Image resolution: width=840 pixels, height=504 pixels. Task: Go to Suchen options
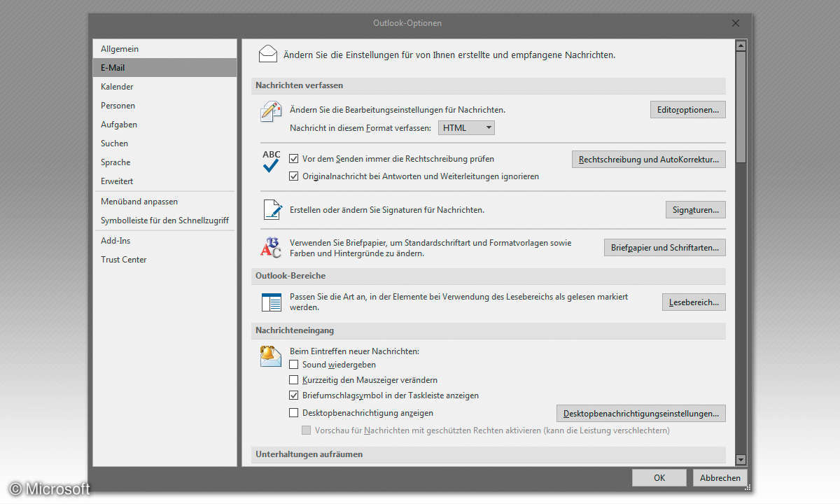[165, 143]
